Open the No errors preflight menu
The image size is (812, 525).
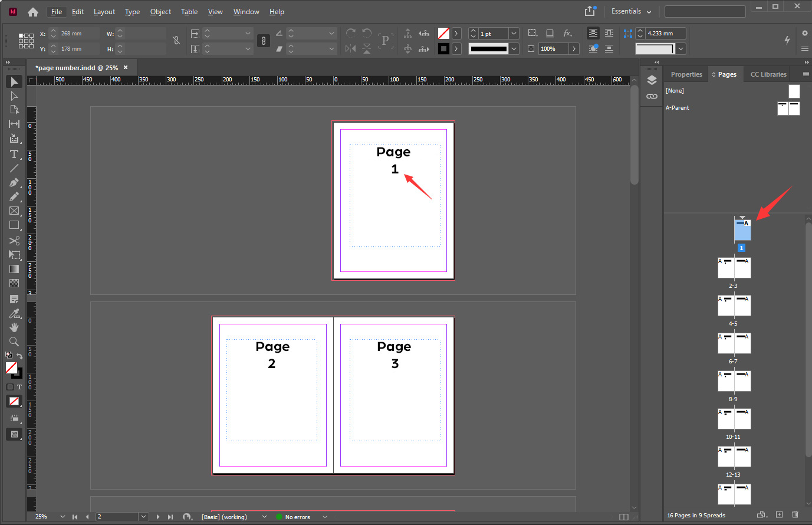324,517
